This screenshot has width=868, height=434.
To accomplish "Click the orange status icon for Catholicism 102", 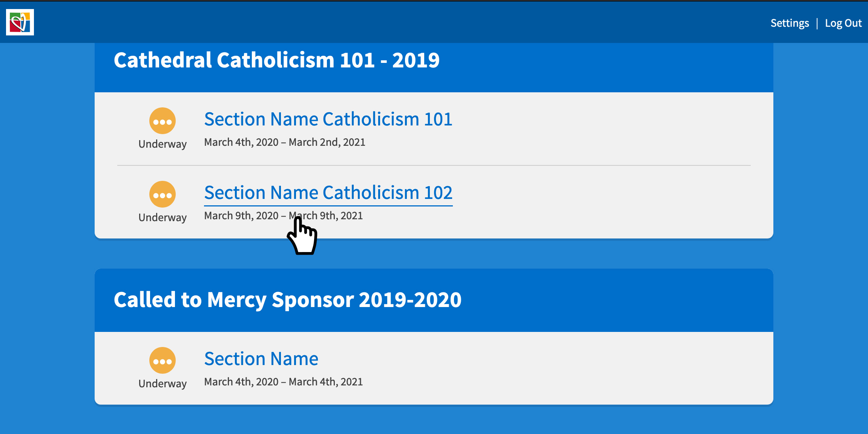I will pos(163,194).
